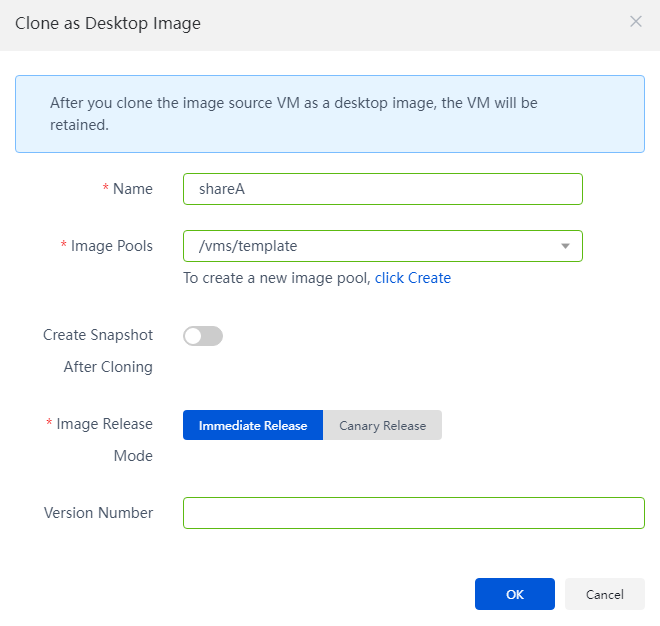660x626 pixels.
Task: Follow the click Create link
Action: click(412, 278)
